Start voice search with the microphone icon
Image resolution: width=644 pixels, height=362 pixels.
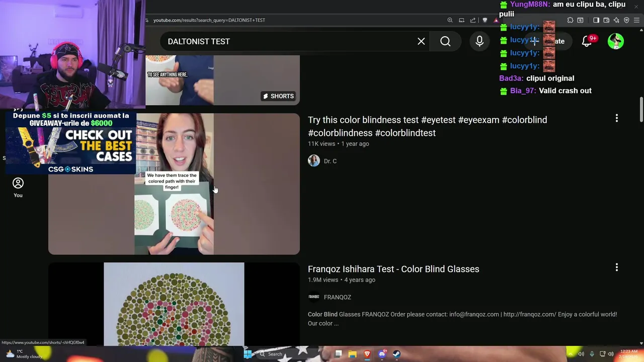coord(479,41)
